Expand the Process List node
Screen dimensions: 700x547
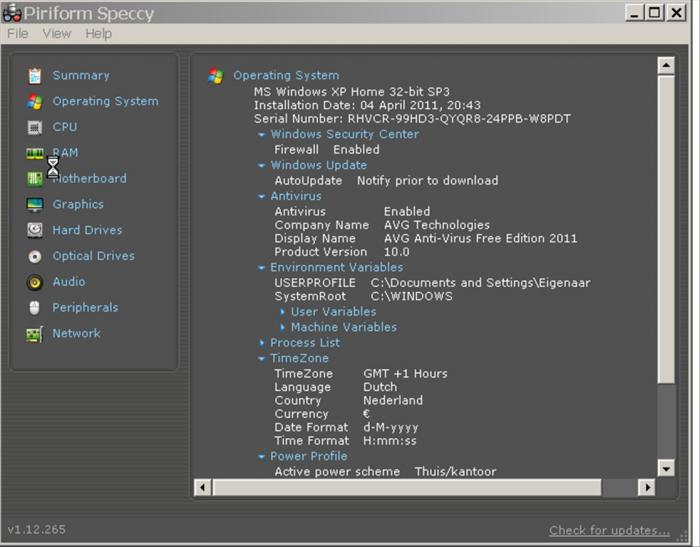pos(262,343)
